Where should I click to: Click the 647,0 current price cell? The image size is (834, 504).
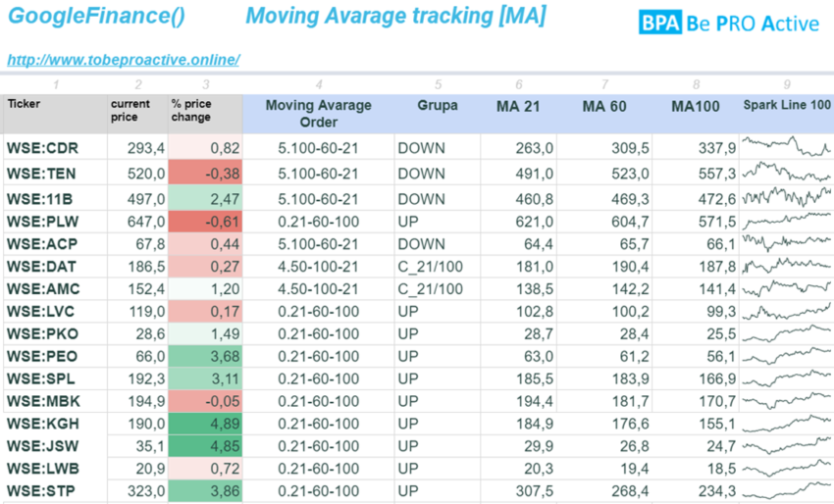(x=137, y=222)
